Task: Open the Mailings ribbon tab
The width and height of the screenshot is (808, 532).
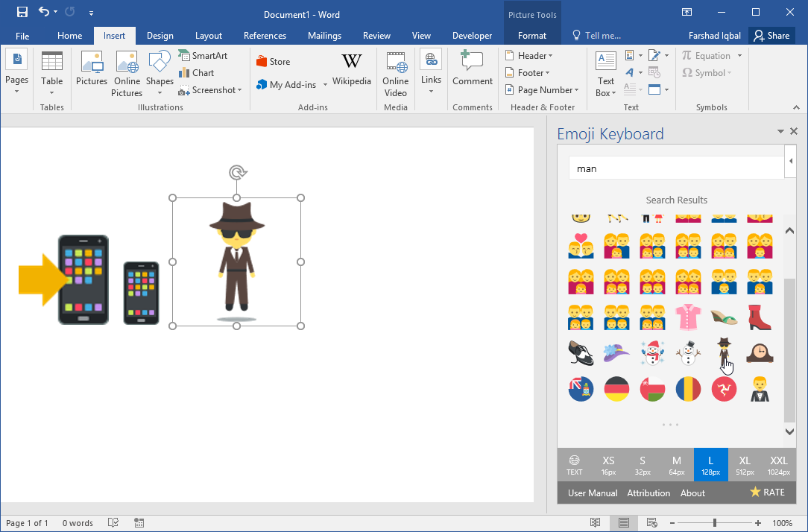Action: [324, 35]
